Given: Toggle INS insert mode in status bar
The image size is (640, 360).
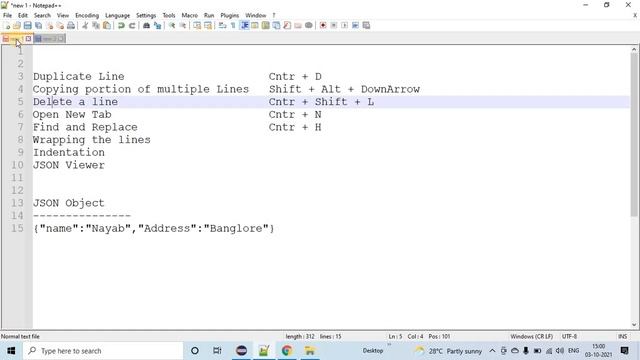Looking at the screenshot, I should coord(622,336).
